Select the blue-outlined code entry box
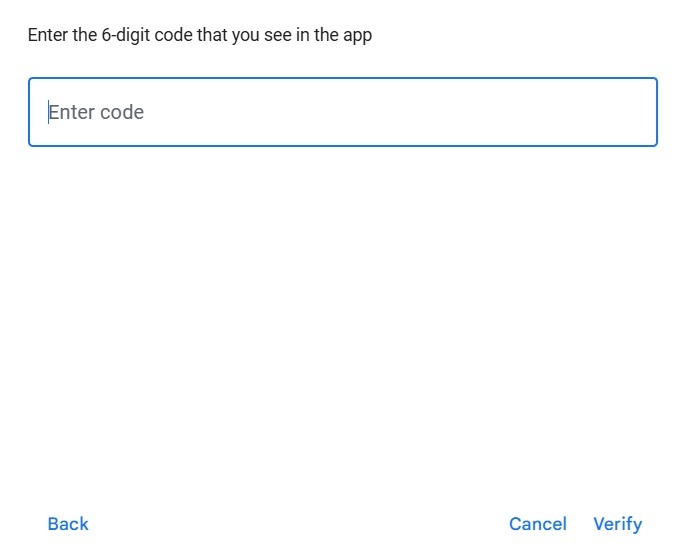Screen dimensions: 674x554 [342, 112]
